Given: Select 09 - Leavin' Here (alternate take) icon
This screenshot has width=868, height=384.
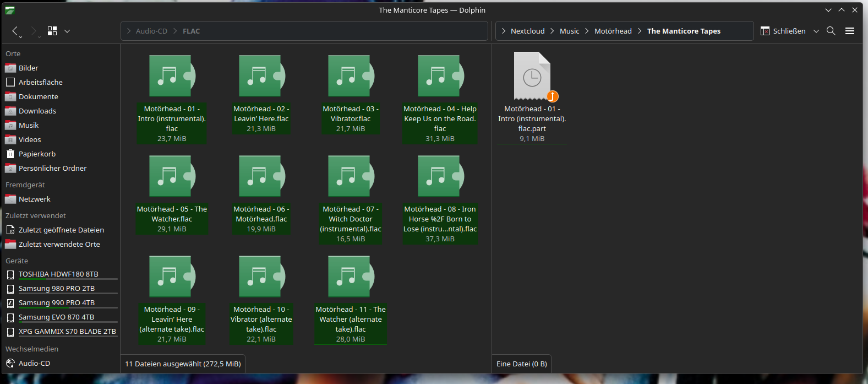Looking at the screenshot, I should pos(172,277).
